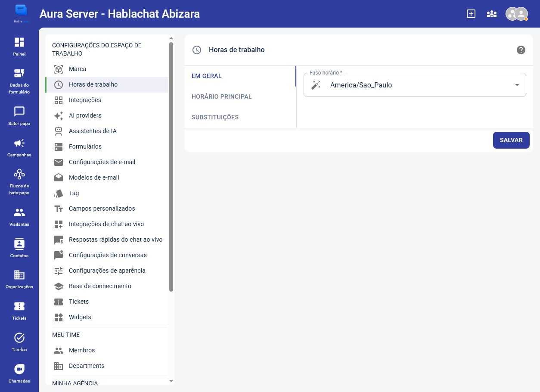The width and height of the screenshot is (540, 392).
Task: Open Base de conhecimento settings
Action: [106, 286]
